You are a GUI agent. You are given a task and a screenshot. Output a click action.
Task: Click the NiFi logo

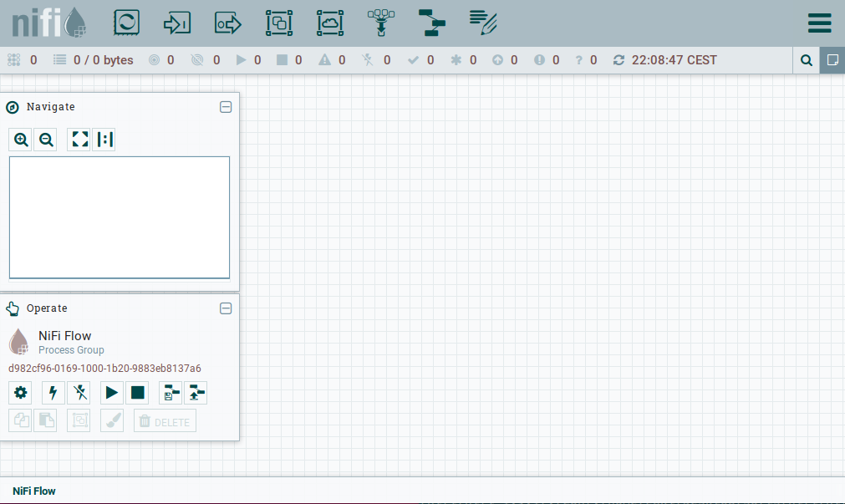[49, 23]
